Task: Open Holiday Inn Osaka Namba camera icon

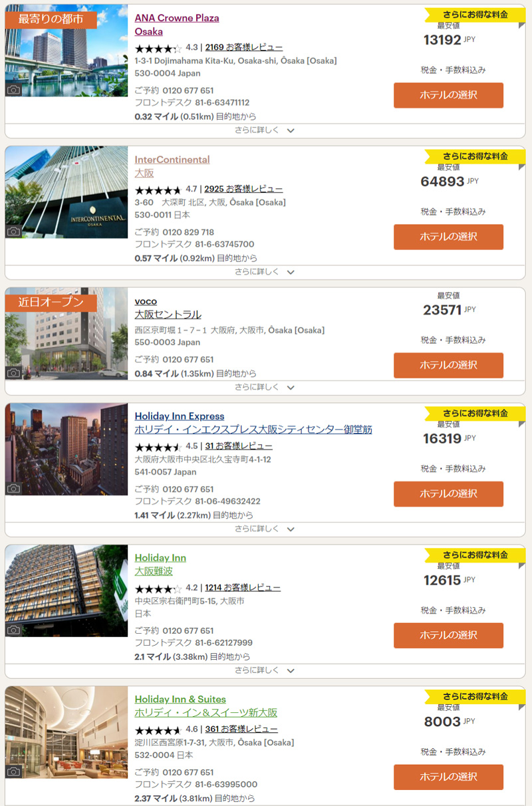Action: [x=13, y=630]
